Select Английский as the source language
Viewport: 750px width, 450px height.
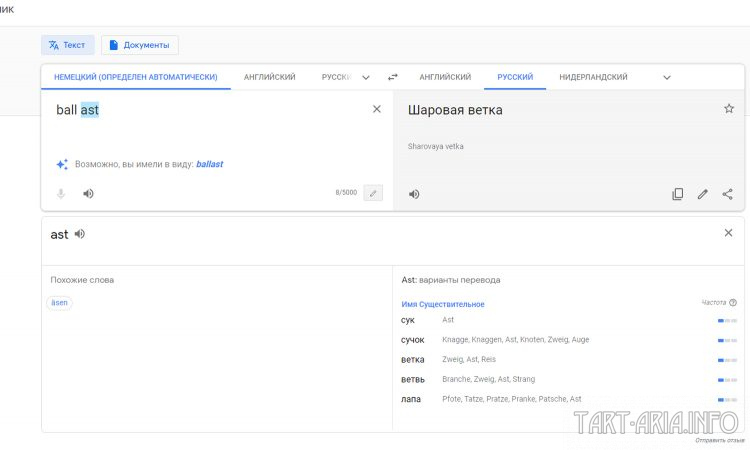click(x=270, y=77)
